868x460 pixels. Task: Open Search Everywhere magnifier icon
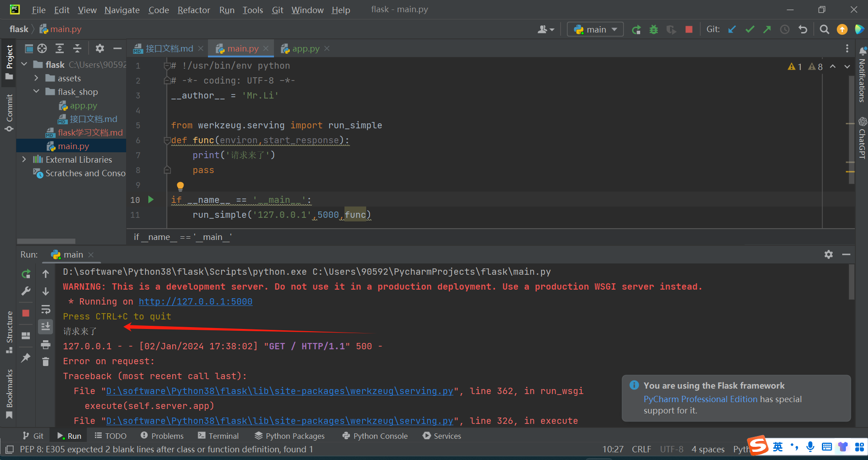coord(825,29)
